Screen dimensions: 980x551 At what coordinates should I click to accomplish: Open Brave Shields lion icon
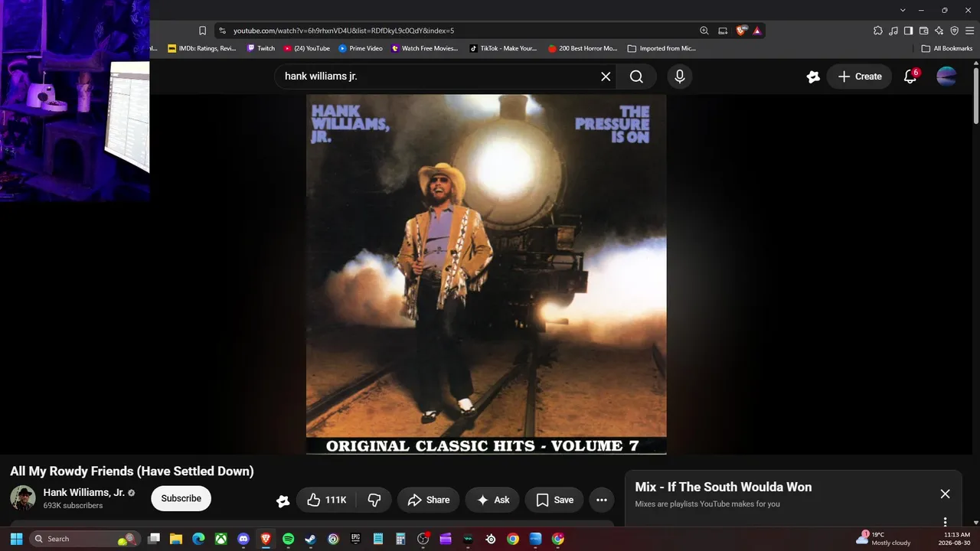741,31
